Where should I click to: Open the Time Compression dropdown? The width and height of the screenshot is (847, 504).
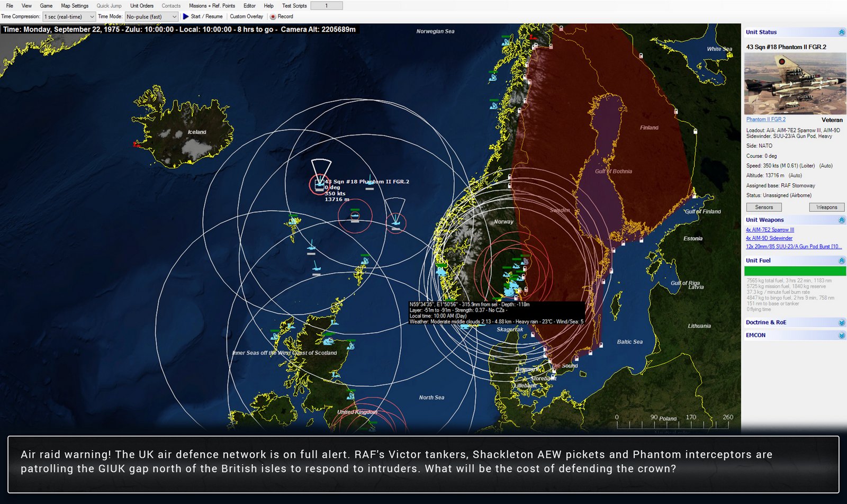coord(69,17)
